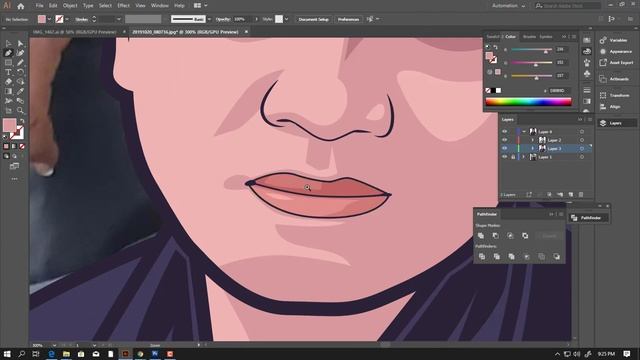Click the None fill mode icon
Viewport: 640px width, 360px height.
click(x=22, y=146)
